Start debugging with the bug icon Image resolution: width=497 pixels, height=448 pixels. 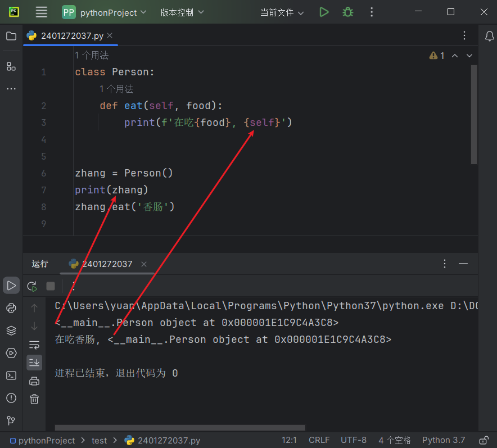coord(347,12)
